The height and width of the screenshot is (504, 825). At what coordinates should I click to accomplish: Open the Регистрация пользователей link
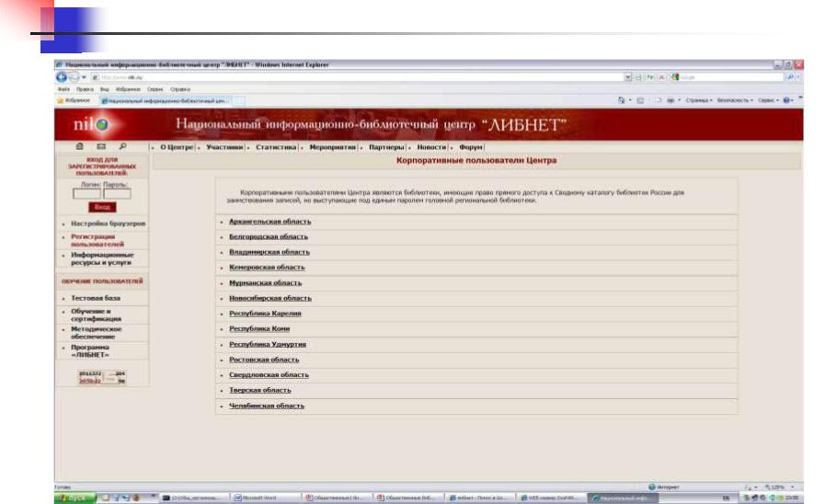pyautogui.click(x=97, y=240)
